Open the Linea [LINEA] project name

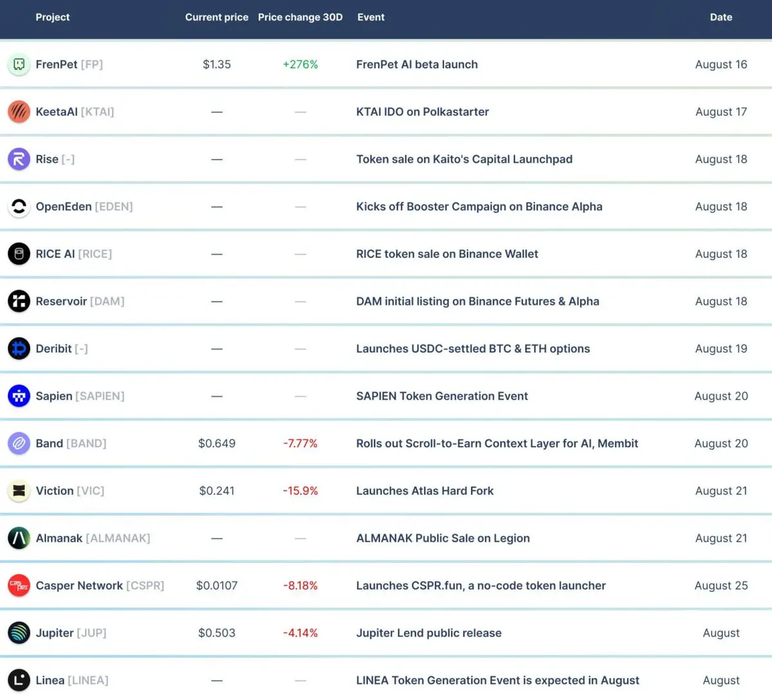72,680
